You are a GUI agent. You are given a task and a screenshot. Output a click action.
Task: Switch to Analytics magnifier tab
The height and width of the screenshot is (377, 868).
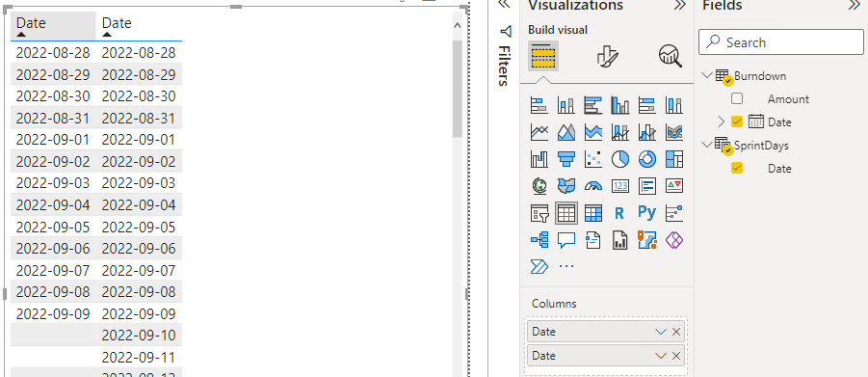[670, 56]
